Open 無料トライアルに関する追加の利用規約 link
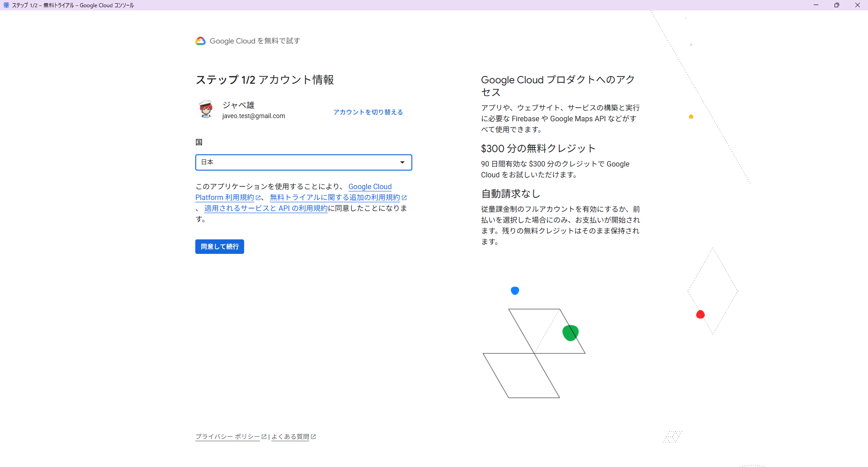This screenshot has width=868, height=467. coord(335,198)
